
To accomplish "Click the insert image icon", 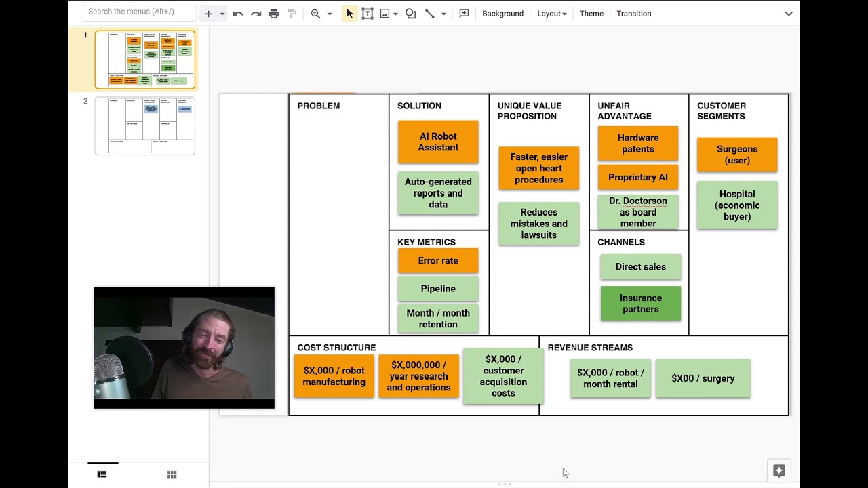I will tap(384, 14).
